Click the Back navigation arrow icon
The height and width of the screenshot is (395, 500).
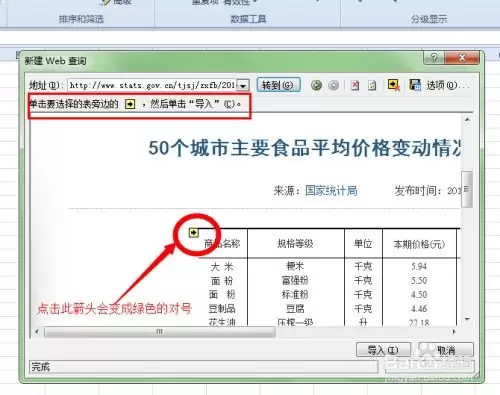316,85
